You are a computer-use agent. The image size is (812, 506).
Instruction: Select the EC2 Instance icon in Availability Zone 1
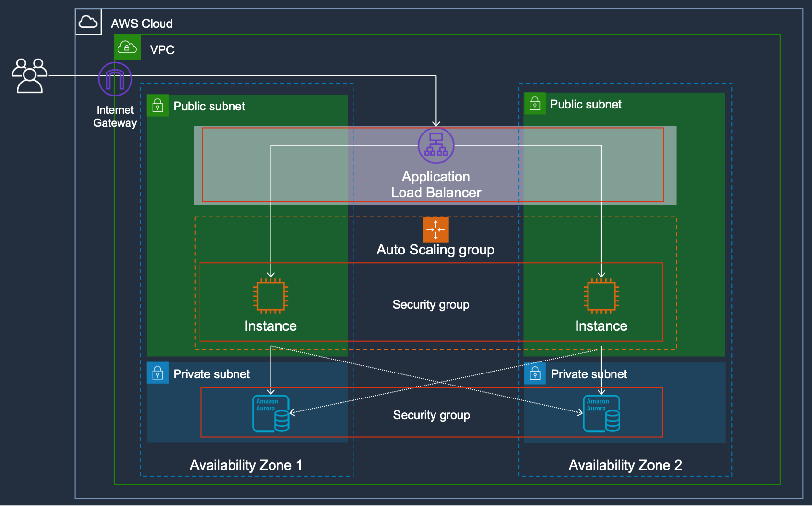point(271,296)
